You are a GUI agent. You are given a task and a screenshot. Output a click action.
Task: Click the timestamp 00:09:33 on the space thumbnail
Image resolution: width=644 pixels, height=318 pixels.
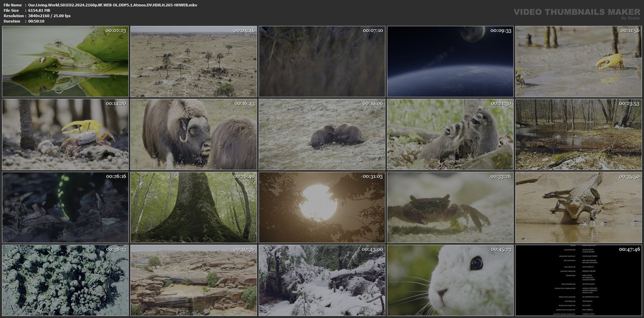[501, 31]
